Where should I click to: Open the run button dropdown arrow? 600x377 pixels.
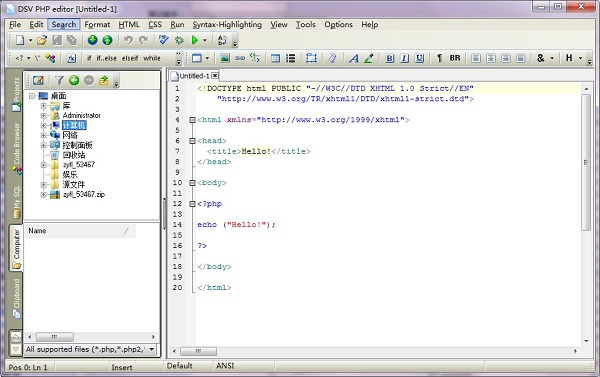coord(205,40)
